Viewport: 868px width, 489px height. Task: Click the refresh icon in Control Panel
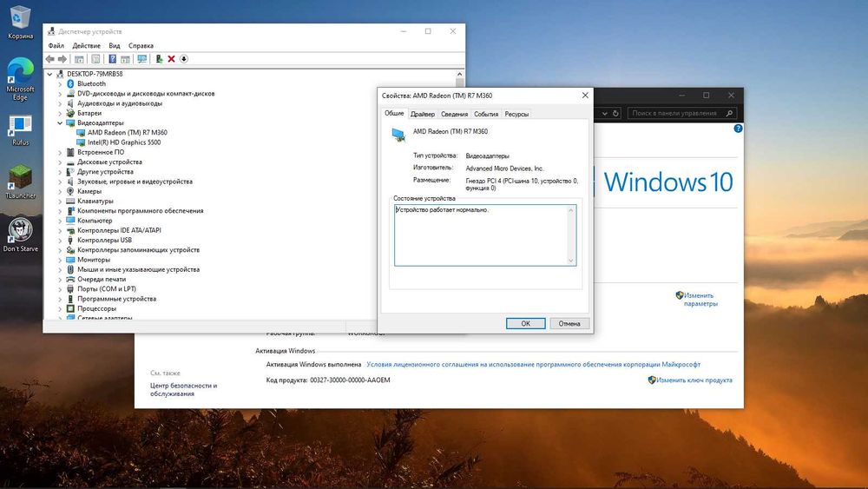click(x=615, y=113)
